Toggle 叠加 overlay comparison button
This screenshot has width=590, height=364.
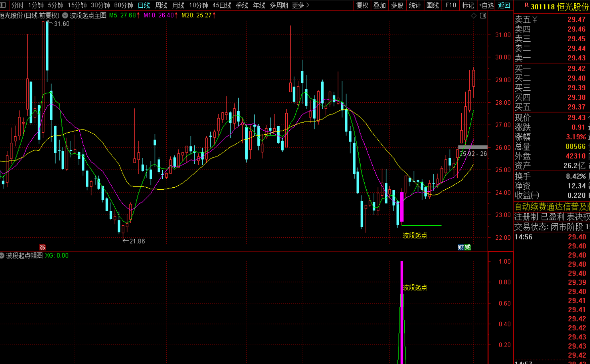[380, 5]
